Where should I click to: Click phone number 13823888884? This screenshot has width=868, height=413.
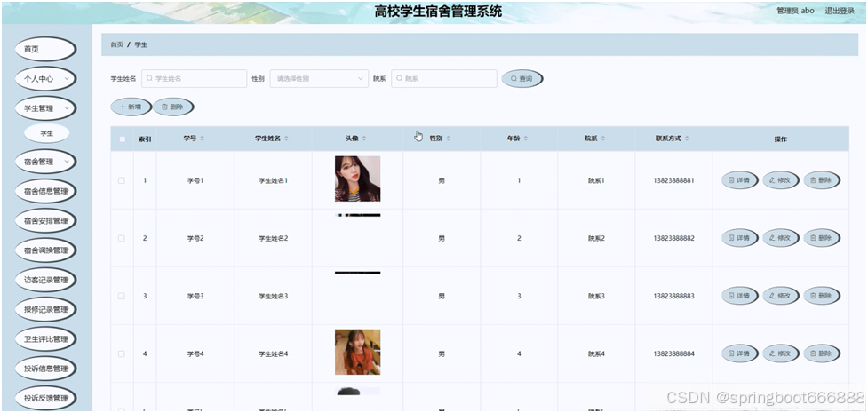(673, 353)
